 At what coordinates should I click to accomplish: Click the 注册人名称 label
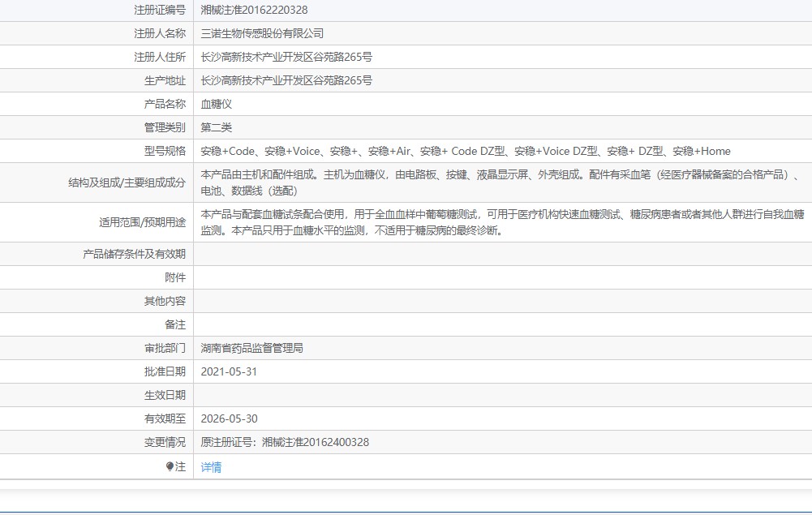point(160,33)
